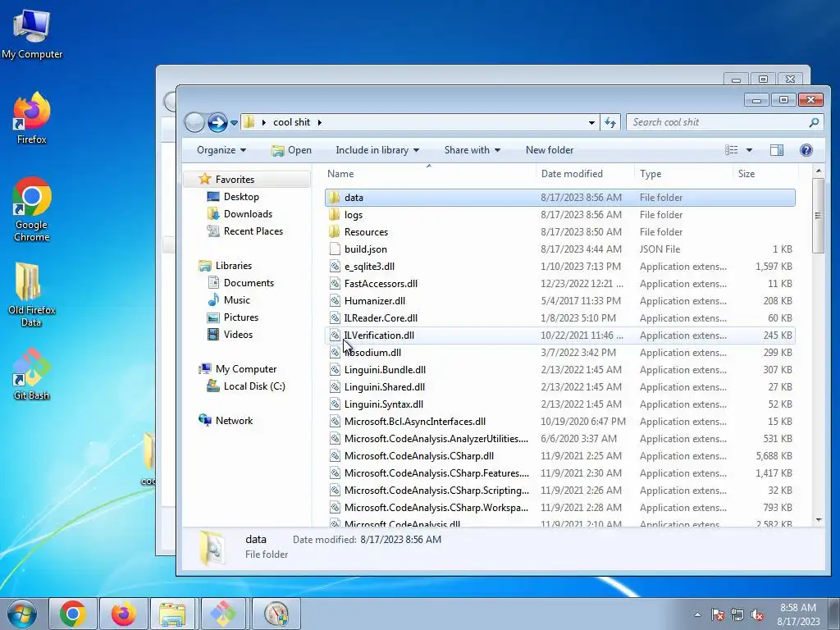Click the refresh button beside address bar
The image size is (840, 630).
tap(610, 123)
